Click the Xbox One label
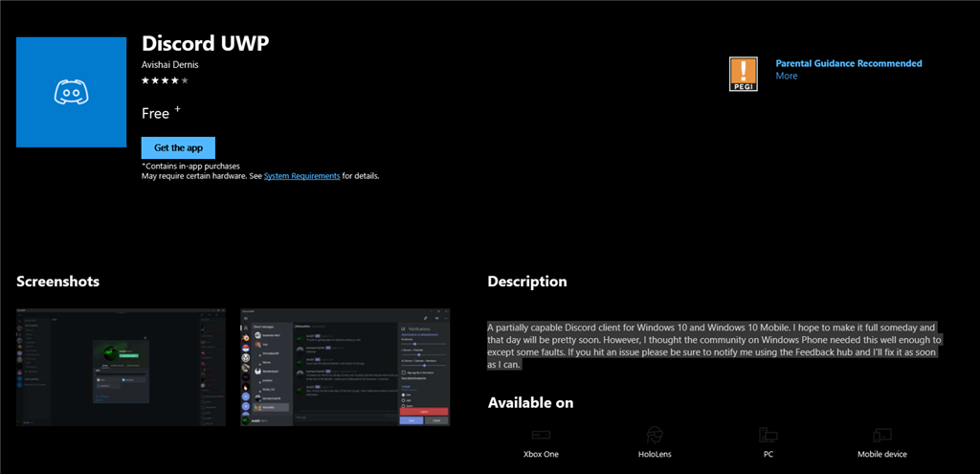 click(541, 454)
